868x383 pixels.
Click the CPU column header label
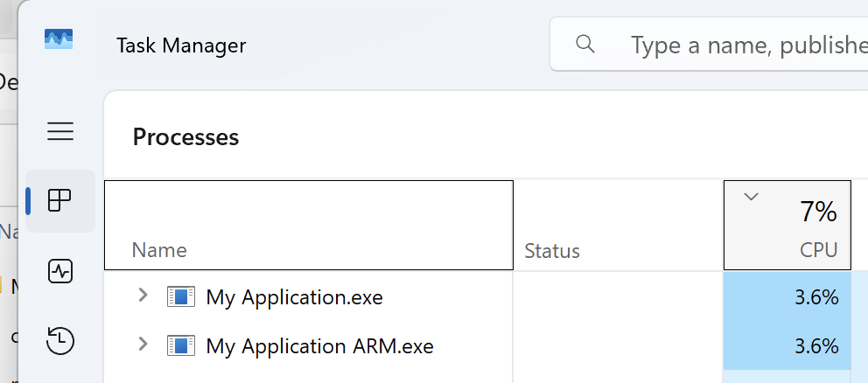818,251
